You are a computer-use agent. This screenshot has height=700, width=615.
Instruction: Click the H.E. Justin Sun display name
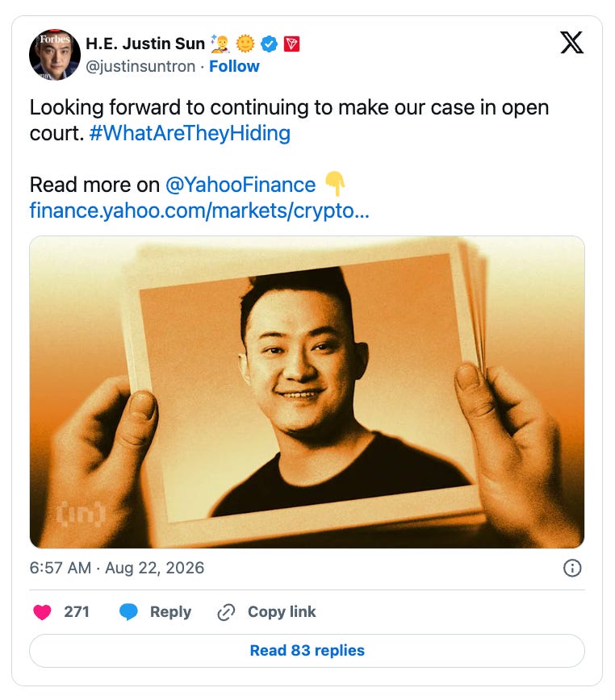[145, 44]
